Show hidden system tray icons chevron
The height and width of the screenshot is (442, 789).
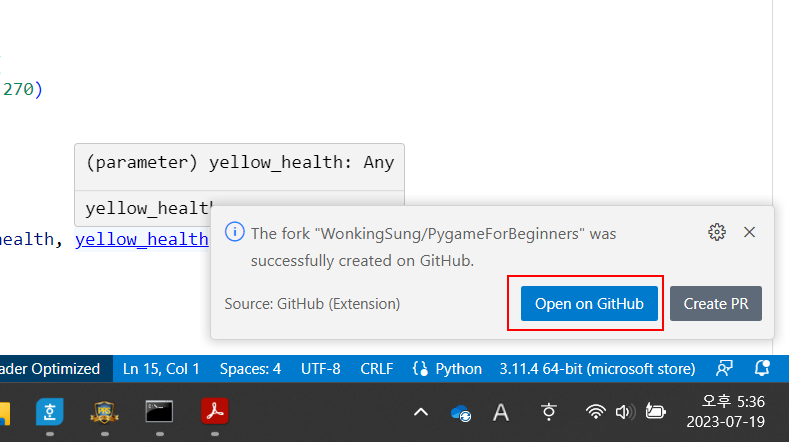(x=421, y=413)
